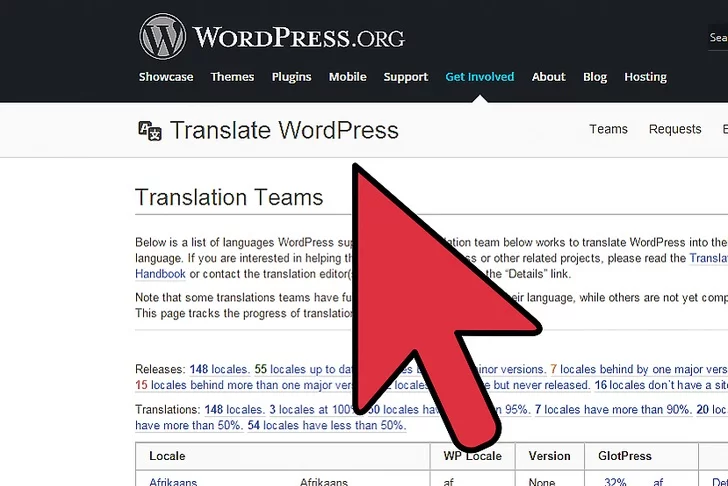Visit the Hosting page
Viewport: 728px width, 486px height.
tap(645, 77)
